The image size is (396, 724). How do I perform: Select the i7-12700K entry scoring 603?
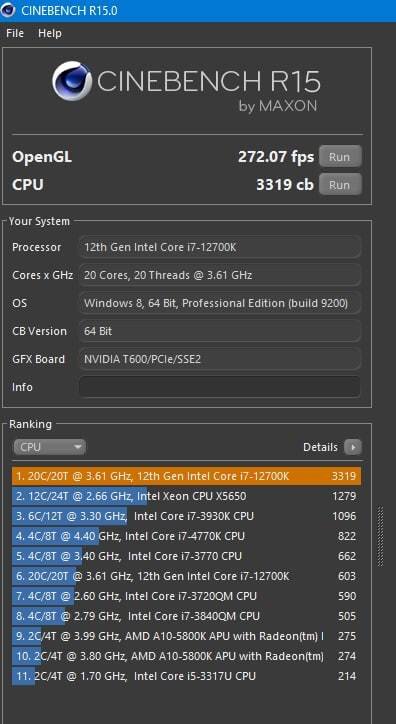coord(186,576)
